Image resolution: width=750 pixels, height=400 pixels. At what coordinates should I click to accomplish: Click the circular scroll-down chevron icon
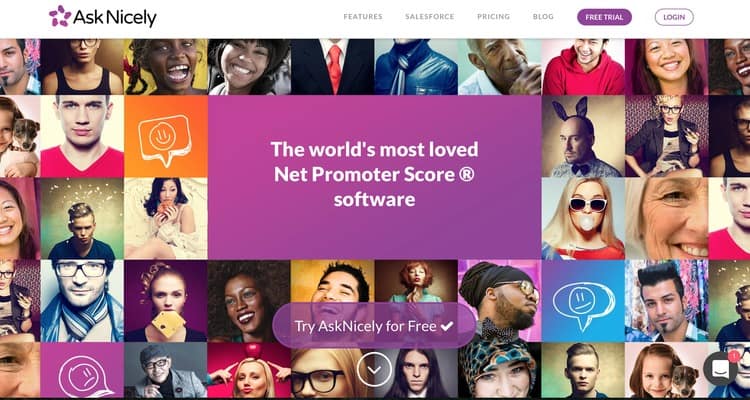click(x=374, y=369)
